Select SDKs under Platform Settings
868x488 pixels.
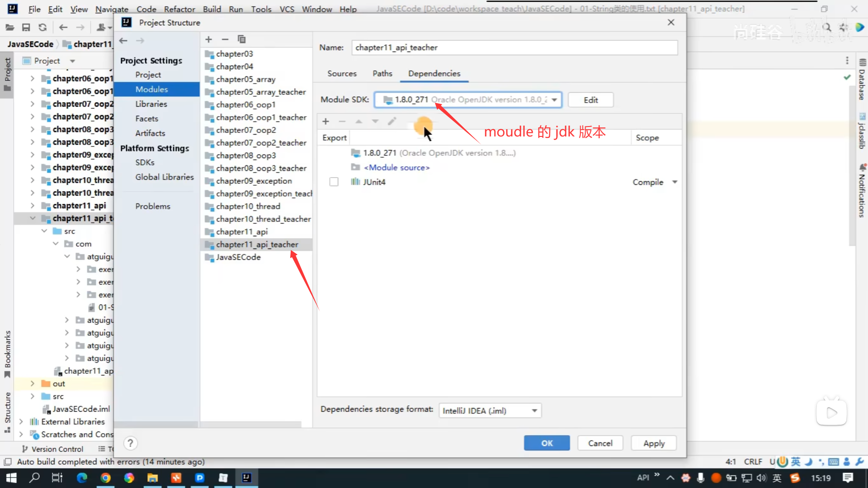coord(145,162)
